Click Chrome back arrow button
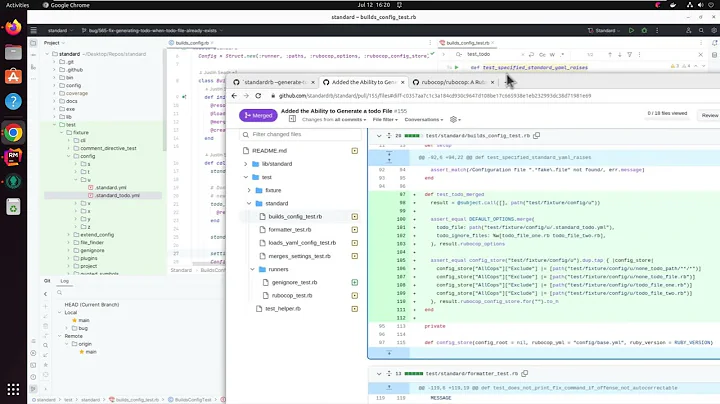The height and width of the screenshot is (404, 720). coord(234,95)
